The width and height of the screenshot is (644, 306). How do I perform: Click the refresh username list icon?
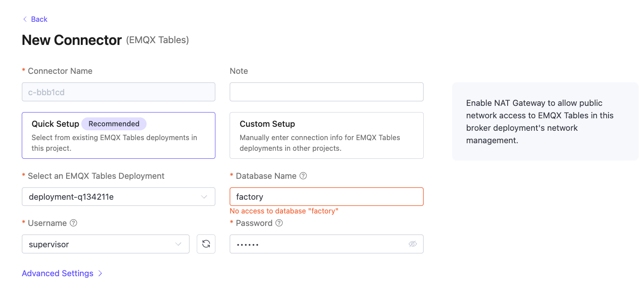pos(206,244)
